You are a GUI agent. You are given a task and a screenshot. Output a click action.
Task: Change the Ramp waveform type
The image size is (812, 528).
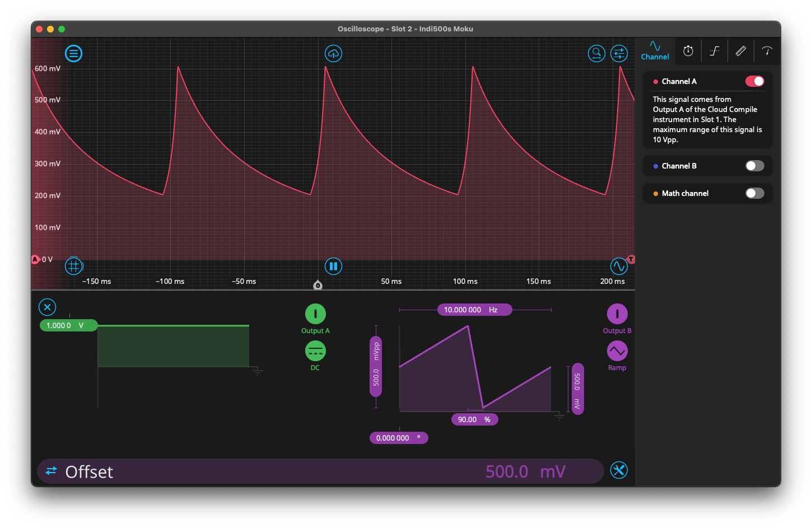617,351
